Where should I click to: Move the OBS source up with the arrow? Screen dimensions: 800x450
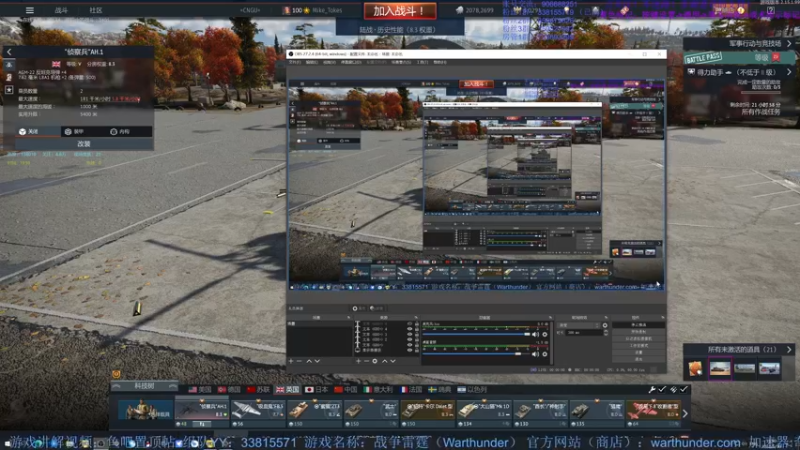385,361
